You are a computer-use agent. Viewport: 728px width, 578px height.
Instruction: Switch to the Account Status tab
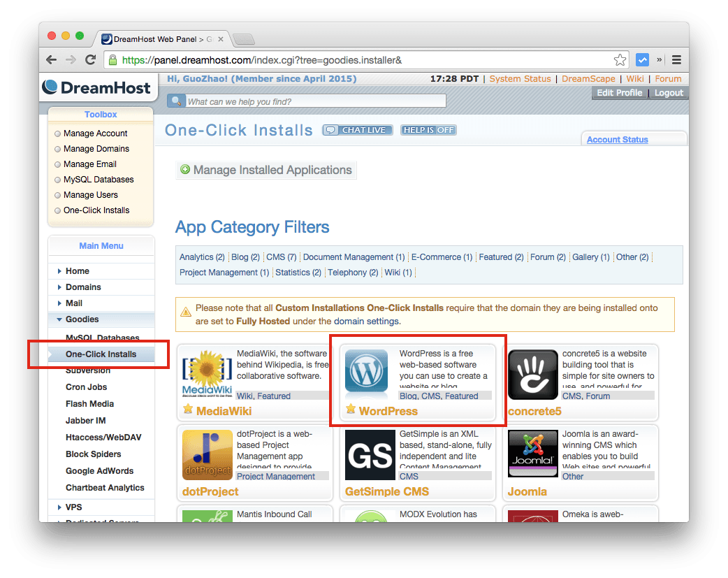pos(618,139)
